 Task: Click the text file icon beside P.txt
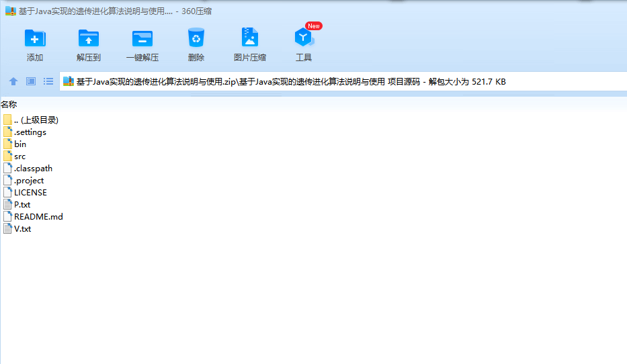[7, 205]
